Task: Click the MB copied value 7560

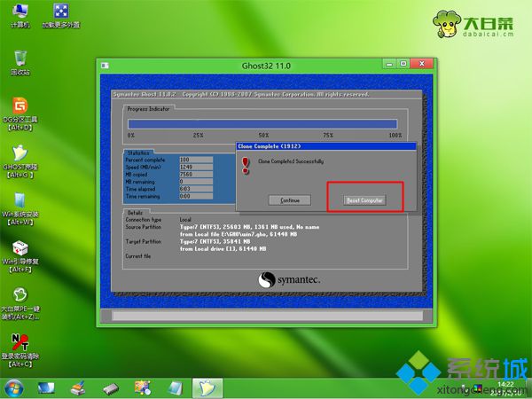Action: pyautogui.click(x=196, y=174)
